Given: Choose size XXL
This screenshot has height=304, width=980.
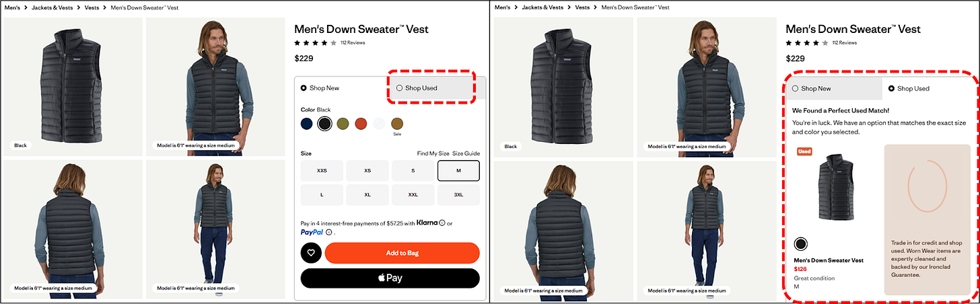Looking at the screenshot, I should [413, 195].
